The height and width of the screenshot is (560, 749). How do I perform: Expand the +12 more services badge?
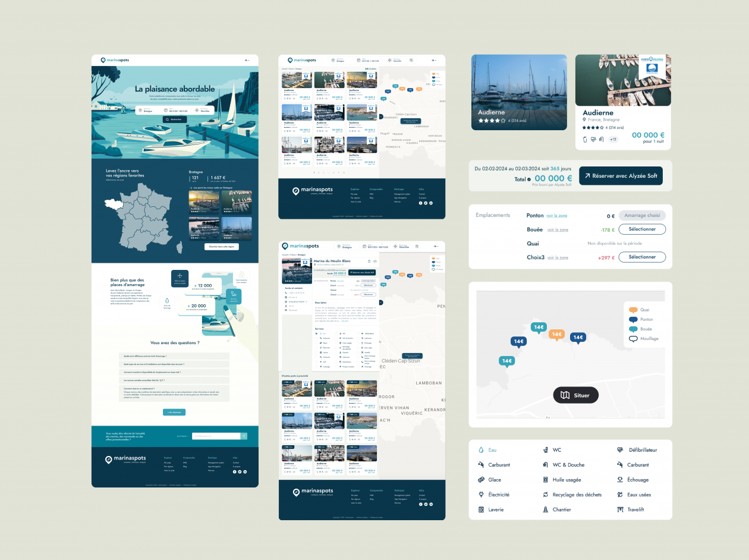click(613, 140)
